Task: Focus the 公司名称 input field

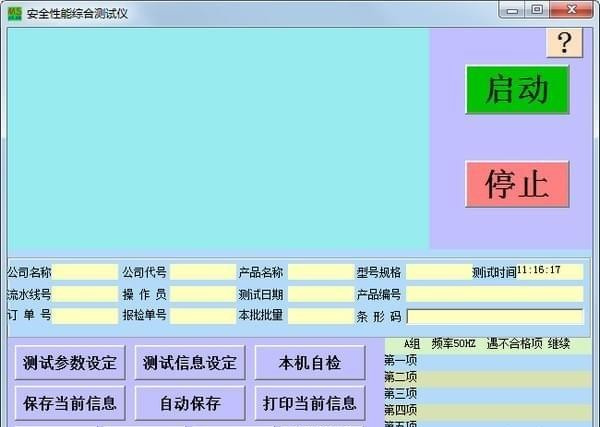Action: [85, 272]
